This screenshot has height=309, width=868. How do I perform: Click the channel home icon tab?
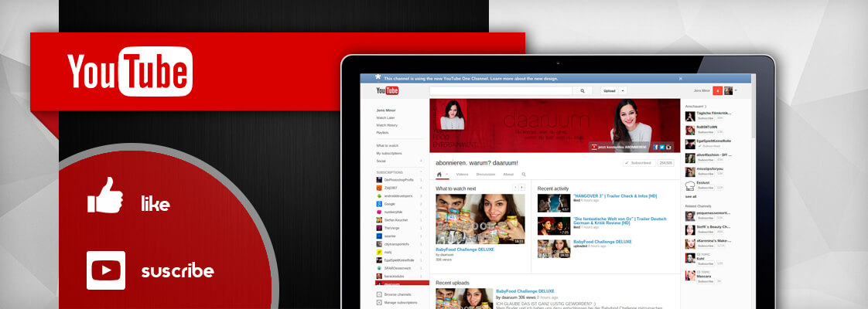[x=439, y=174]
